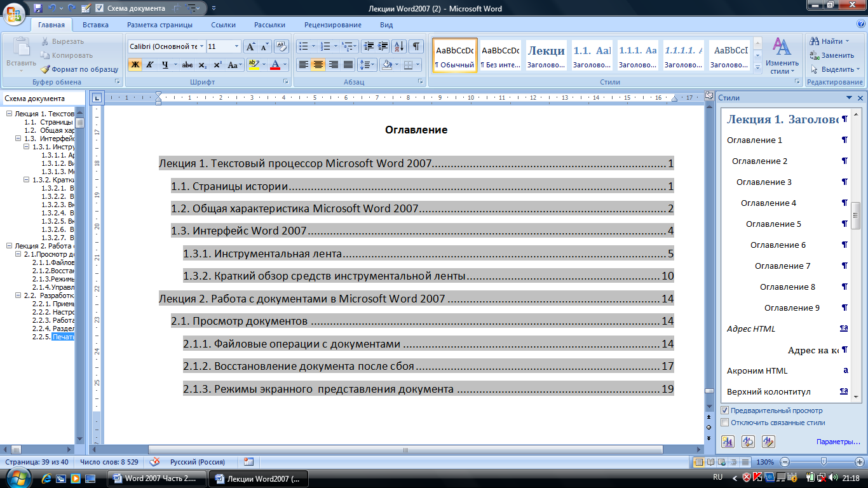The image size is (868, 488).
Task: Click the zoom out minus button
Action: click(x=785, y=462)
